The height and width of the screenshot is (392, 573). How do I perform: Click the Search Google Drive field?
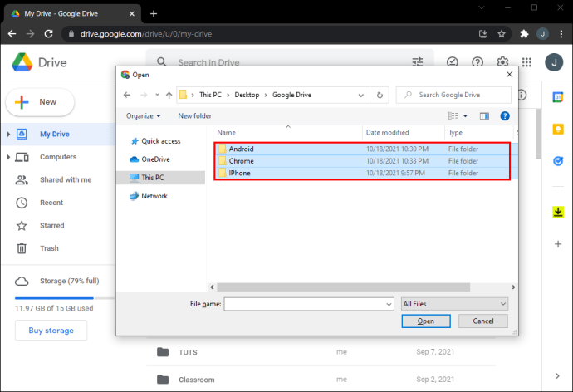click(453, 95)
